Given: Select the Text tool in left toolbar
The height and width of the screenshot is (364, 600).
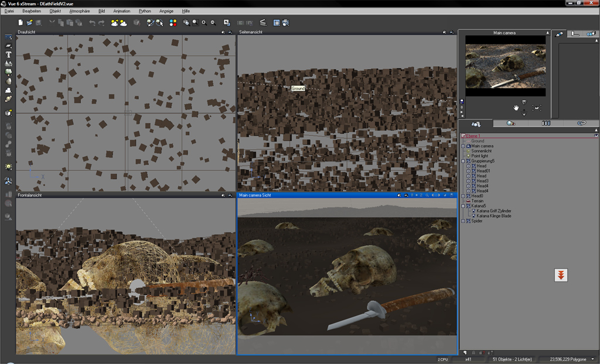Looking at the screenshot, I should [x=8, y=54].
